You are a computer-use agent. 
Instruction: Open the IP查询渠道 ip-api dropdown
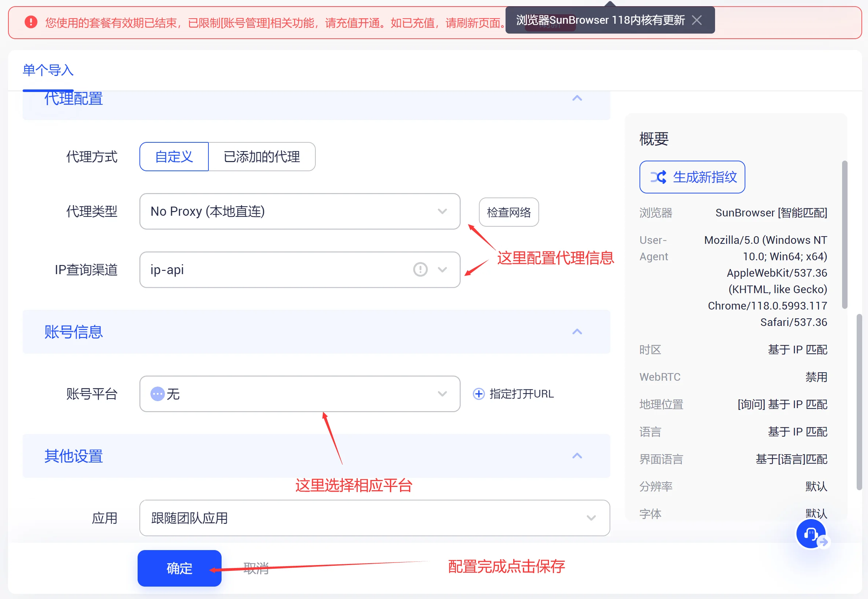(x=300, y=269)
